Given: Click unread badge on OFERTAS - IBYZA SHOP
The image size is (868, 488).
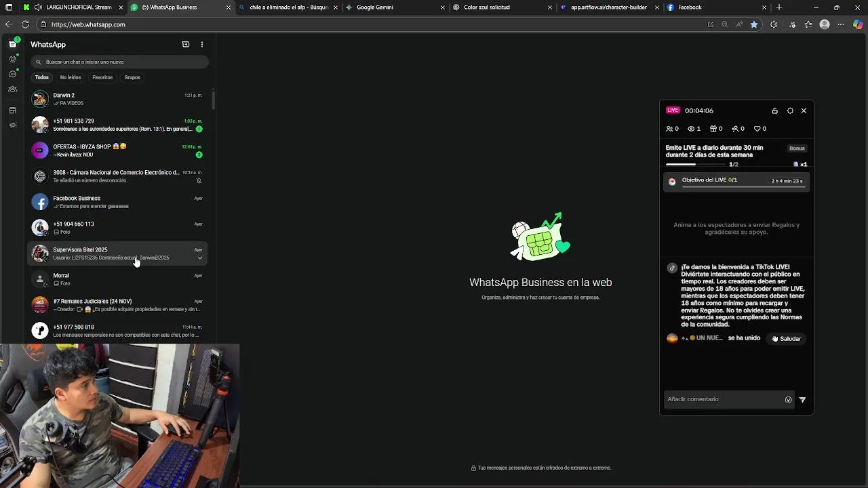Looking at the screenshot, I should (199, 155).
